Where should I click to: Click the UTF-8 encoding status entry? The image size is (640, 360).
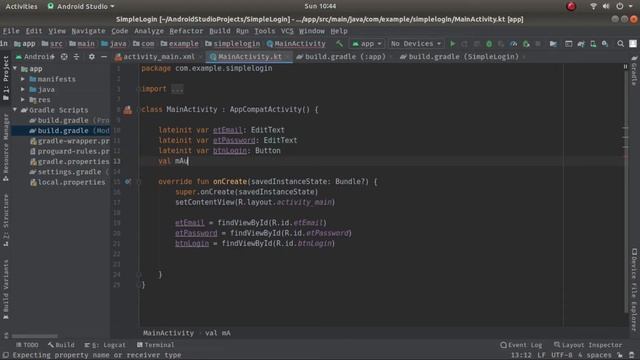click(562, 355)
